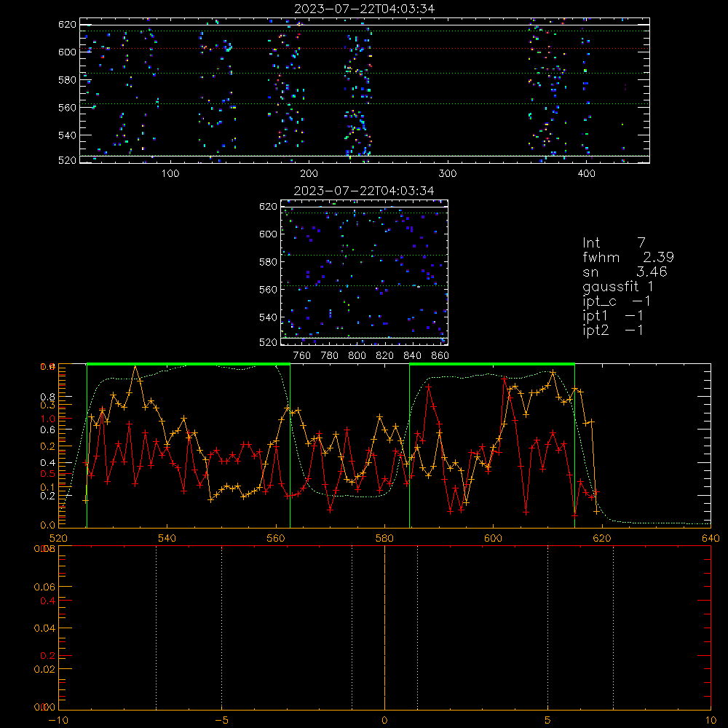Click the wide top detector image panel
The height and width of the screenshot is (728, 728).
pos(365,90)
